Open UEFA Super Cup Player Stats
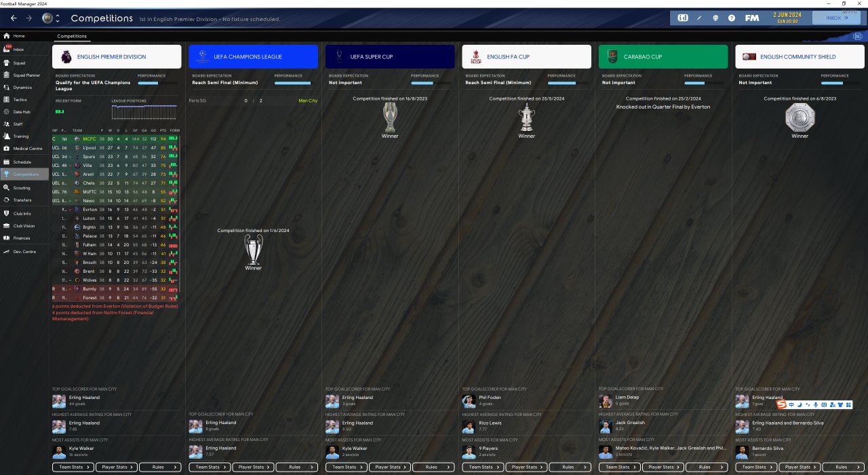The width and height of the screenshot is (868, 475). tap(390, 467)
